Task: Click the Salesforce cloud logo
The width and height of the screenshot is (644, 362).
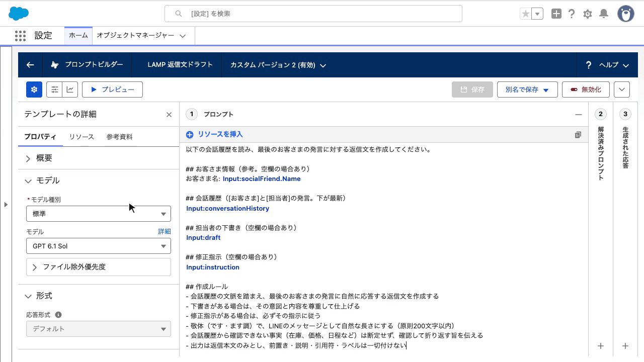Action: point(19,14)
